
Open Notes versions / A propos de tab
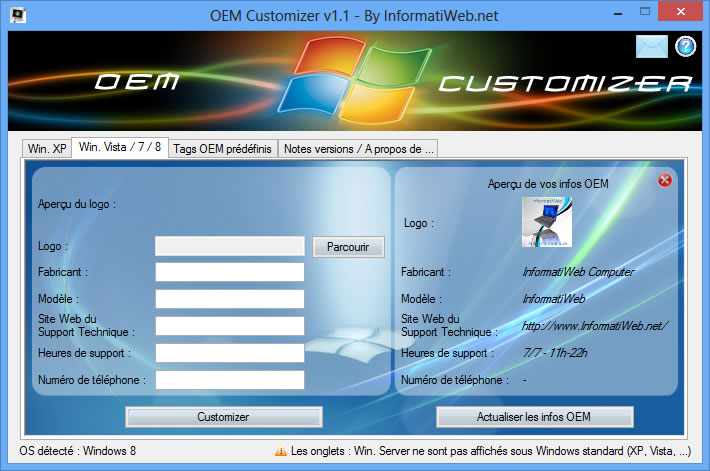[x=358, y=149]
